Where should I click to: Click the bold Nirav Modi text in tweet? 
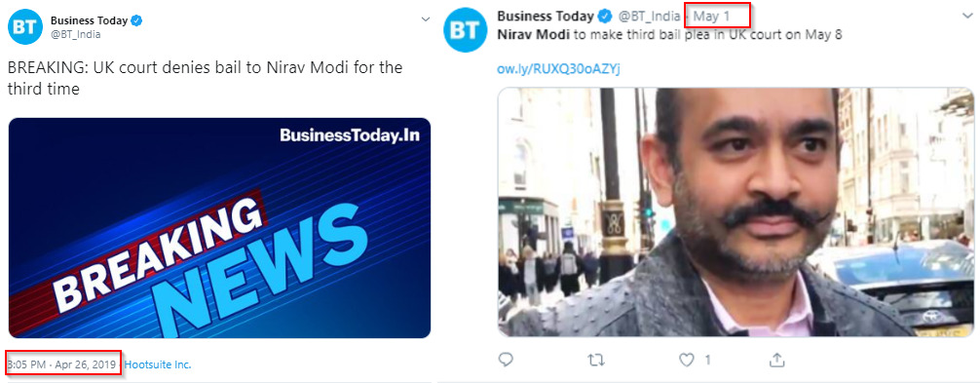pos(533,34)
